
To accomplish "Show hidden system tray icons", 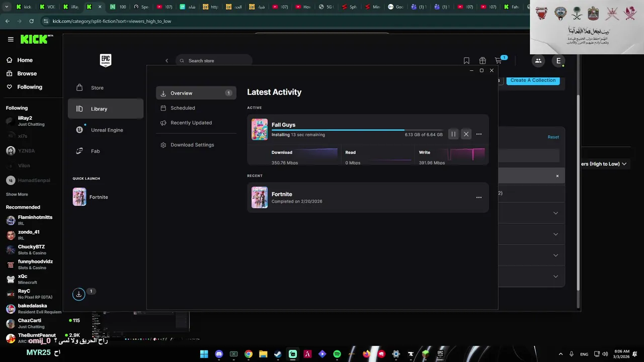I will coord(560,354).
